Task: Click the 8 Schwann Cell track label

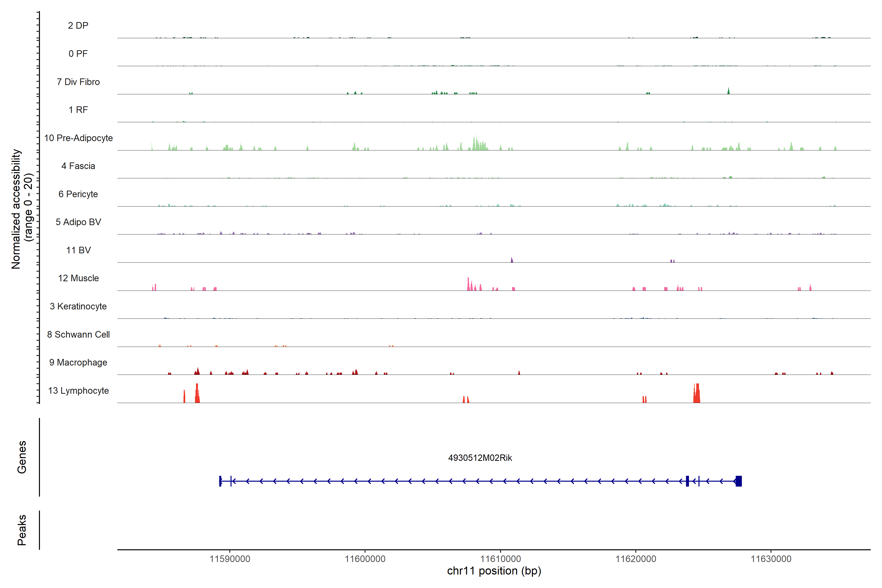Action: [x=78, y=334]
